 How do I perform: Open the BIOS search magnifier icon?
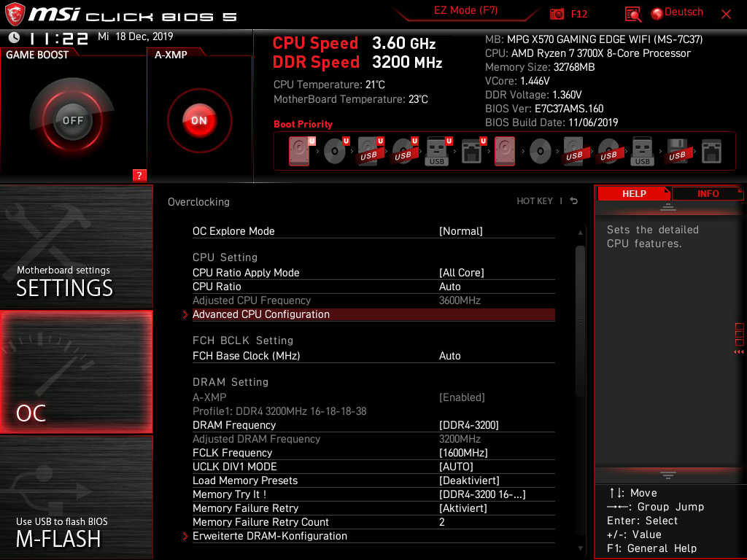pos(632,15)
